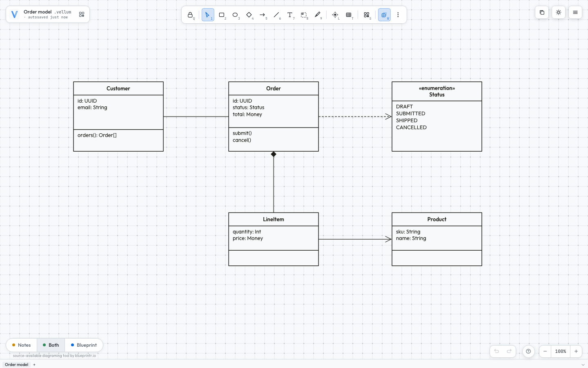
Task: Open the pages or copy panel icon
Action: (542, 12)
